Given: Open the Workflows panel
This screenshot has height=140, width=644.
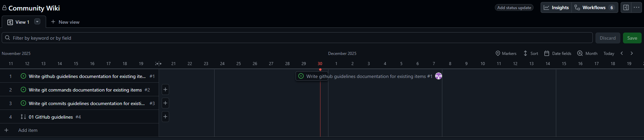Looking at the screenshot, I should pos(595,7).
